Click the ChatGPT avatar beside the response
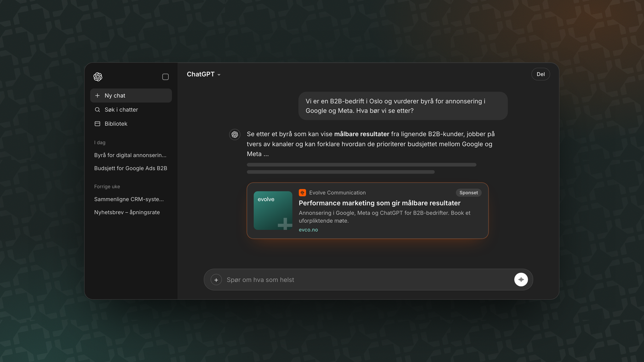644x362 pixels. (235, 134)
